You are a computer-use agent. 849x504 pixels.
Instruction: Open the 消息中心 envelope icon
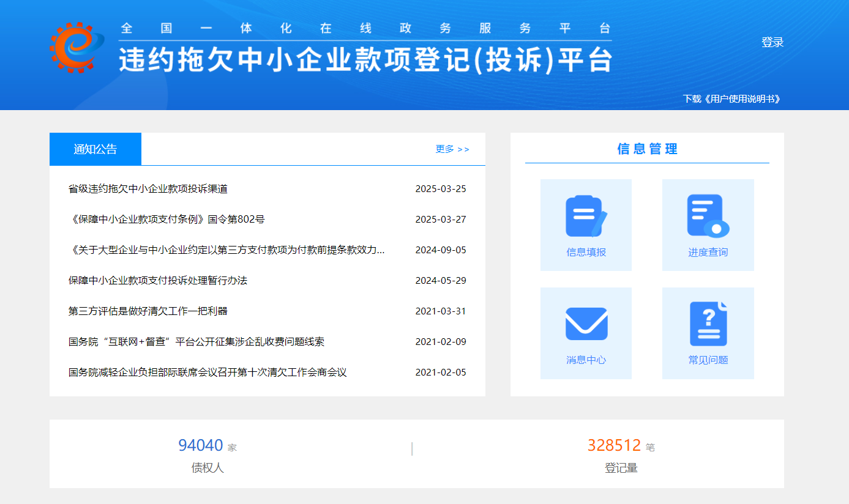point(586,324)
